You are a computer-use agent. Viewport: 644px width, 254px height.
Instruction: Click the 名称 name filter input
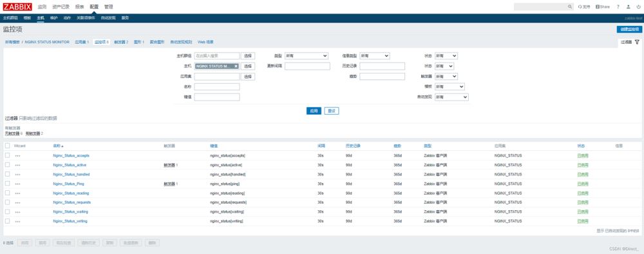click(x=217, y=87)
